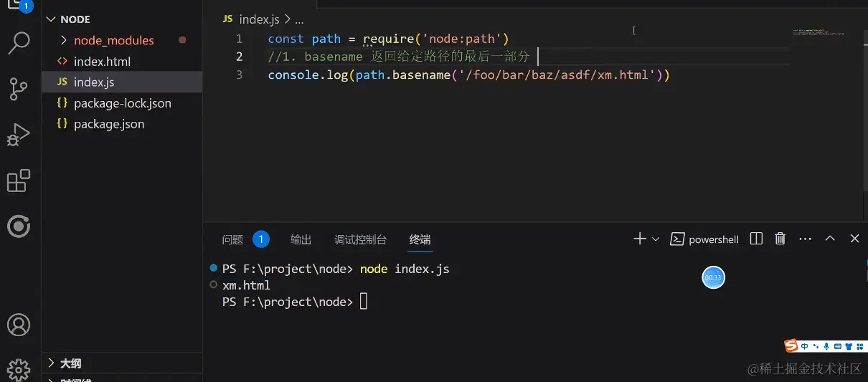Maximize the panel with the up chevron

(x=830, y=239)
